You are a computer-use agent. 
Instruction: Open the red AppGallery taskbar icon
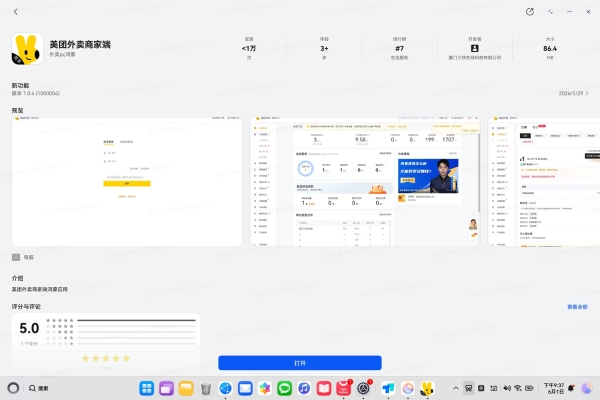[344, 389]
